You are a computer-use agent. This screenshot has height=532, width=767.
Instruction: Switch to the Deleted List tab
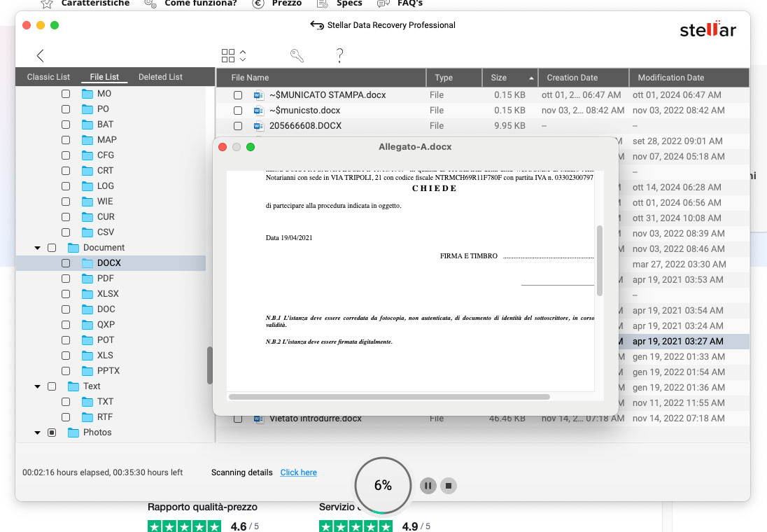pyautogui.click(x=160, y=77)
